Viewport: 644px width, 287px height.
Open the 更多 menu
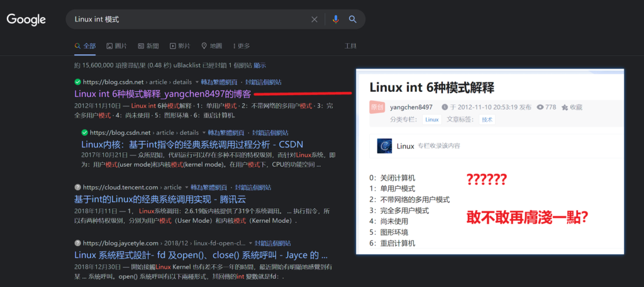[241, 46]
